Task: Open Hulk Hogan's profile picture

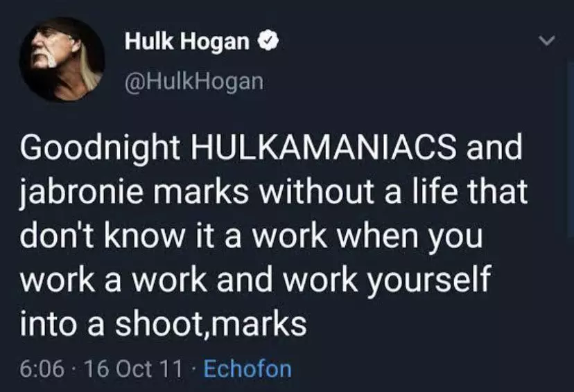Action: point(62,60)
